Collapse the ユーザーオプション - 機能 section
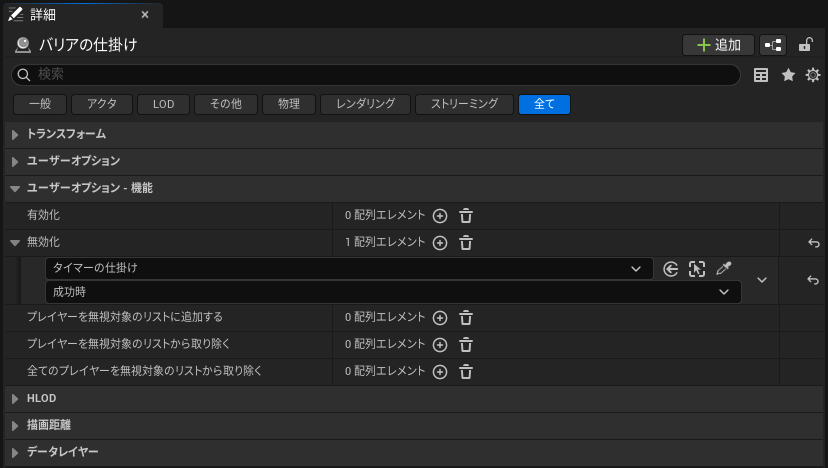The image size is (828, 468). pyautogui.click(x=15, y=188)
